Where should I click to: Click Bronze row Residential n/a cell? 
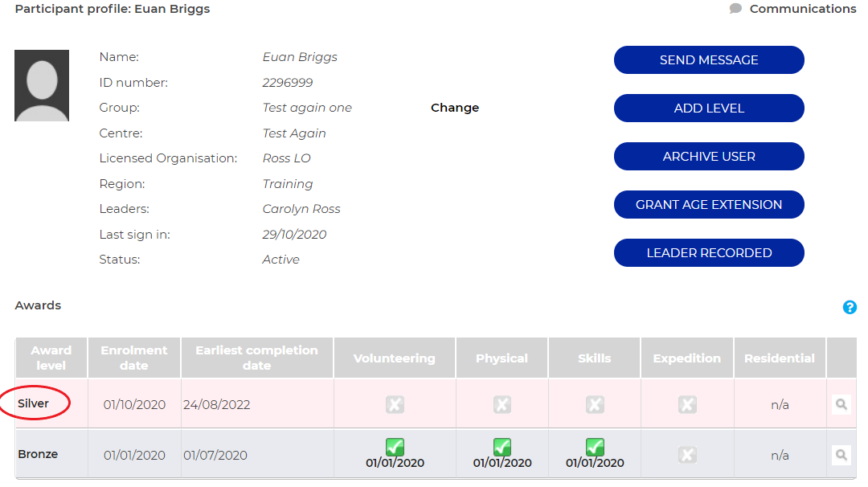pos(780,455)
